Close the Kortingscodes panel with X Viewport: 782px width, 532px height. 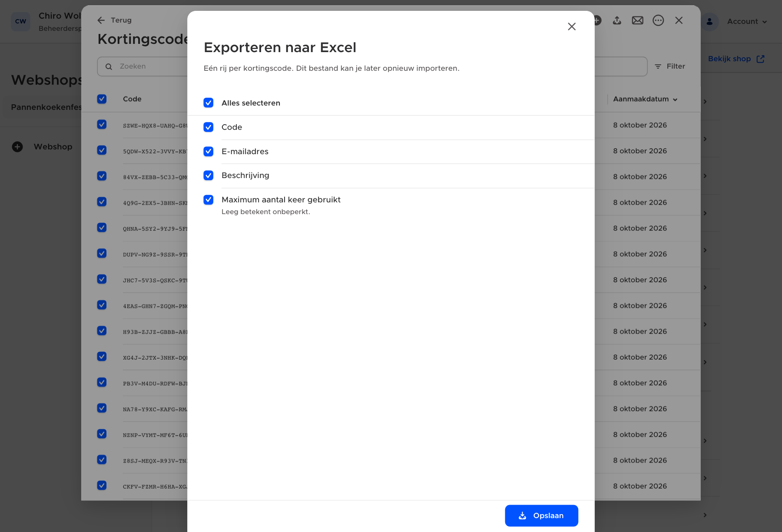pyautogui.click(x=679, y=20)
